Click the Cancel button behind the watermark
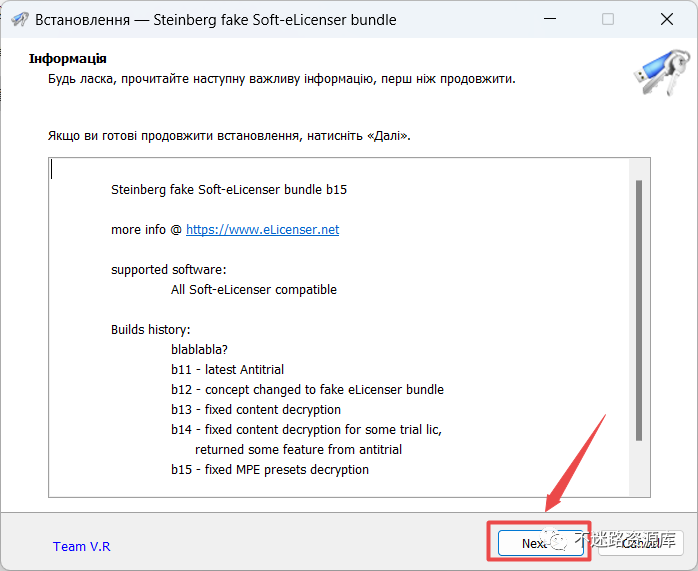The height and width of the screenshot is (571, 698). (x=641, y=543)
